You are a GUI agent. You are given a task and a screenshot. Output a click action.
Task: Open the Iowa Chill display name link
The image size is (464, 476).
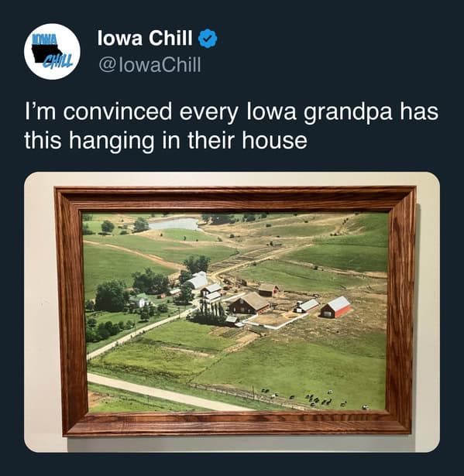(x=145, y=38)
